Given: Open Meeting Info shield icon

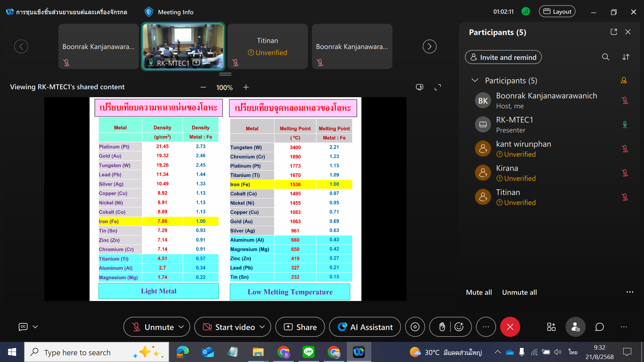Looking at the screenshot, I should pyautogui.click(x=149, y=12).
